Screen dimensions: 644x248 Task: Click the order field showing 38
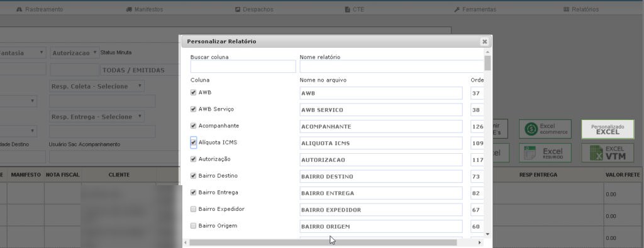[477, 110]
